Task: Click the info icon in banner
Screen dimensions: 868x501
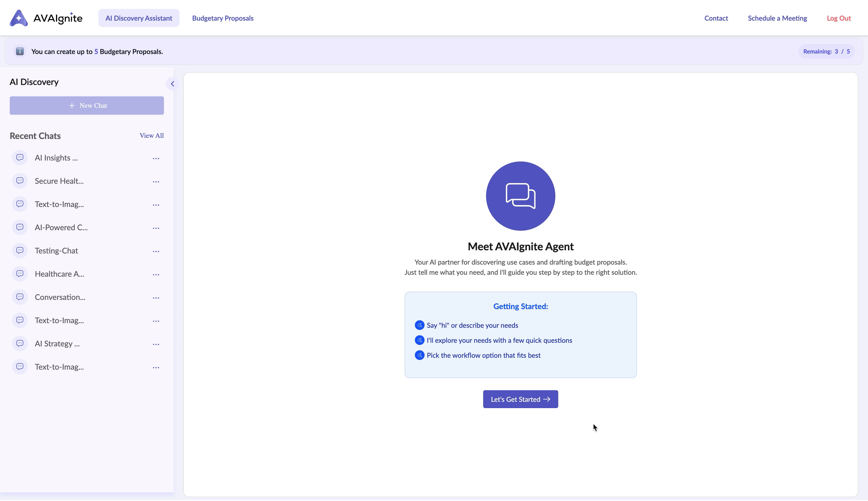Action: [20, 52]
